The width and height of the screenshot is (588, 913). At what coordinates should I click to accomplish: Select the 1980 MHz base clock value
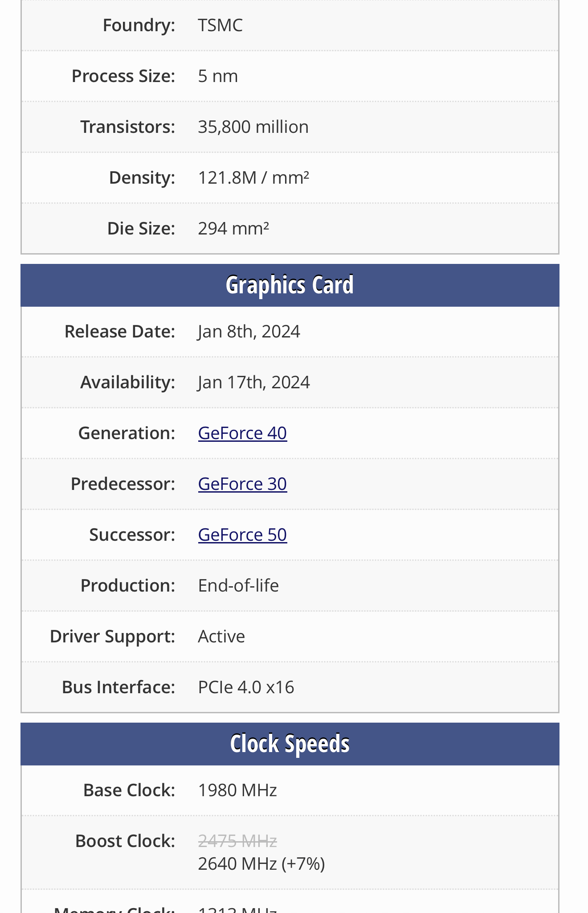point(237,790)
